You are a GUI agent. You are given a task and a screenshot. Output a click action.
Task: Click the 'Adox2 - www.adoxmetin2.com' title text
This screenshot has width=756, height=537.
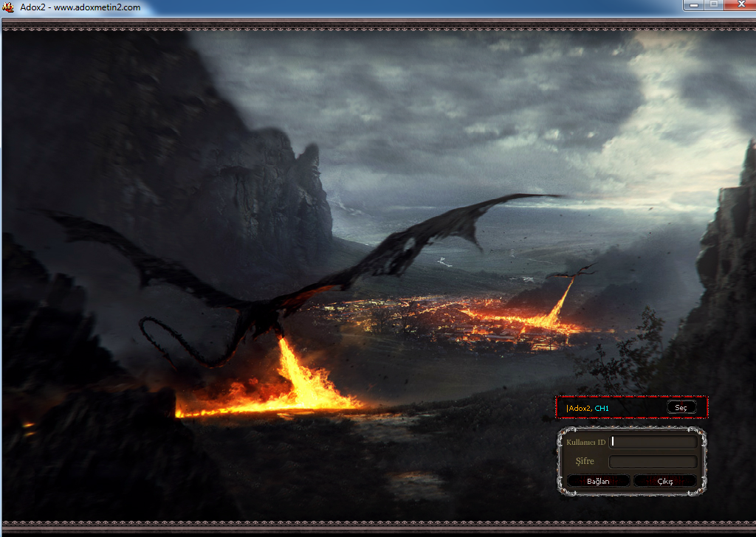pos(80,7)
